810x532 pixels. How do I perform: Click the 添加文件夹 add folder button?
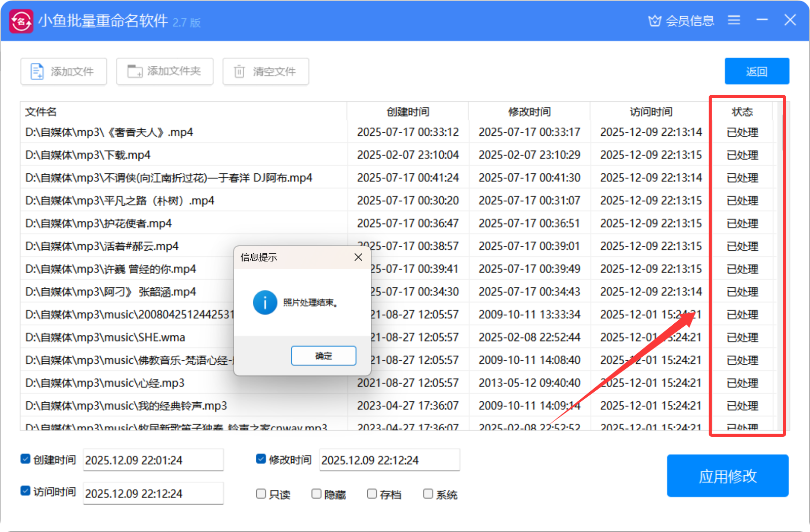[165, 71]
